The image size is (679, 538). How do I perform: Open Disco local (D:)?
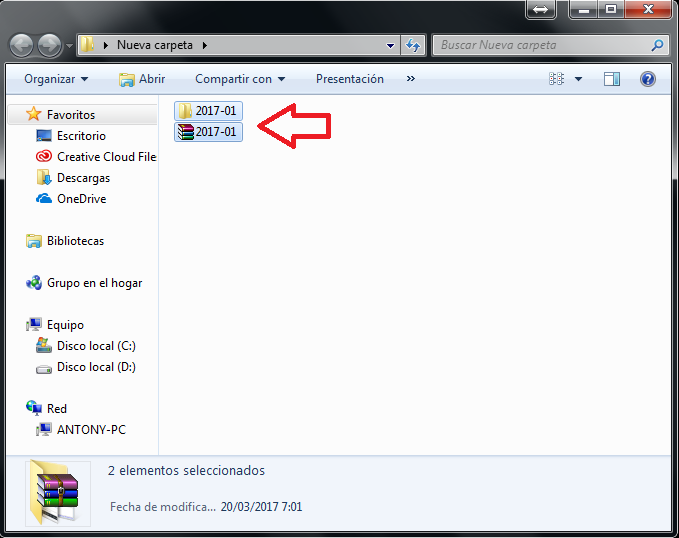tap(96, 367)
